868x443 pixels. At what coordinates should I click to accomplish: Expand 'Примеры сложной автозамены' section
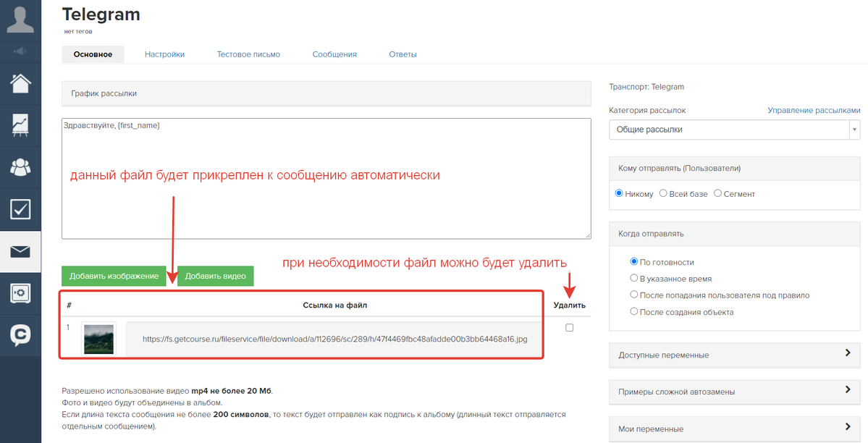point(735,392)
